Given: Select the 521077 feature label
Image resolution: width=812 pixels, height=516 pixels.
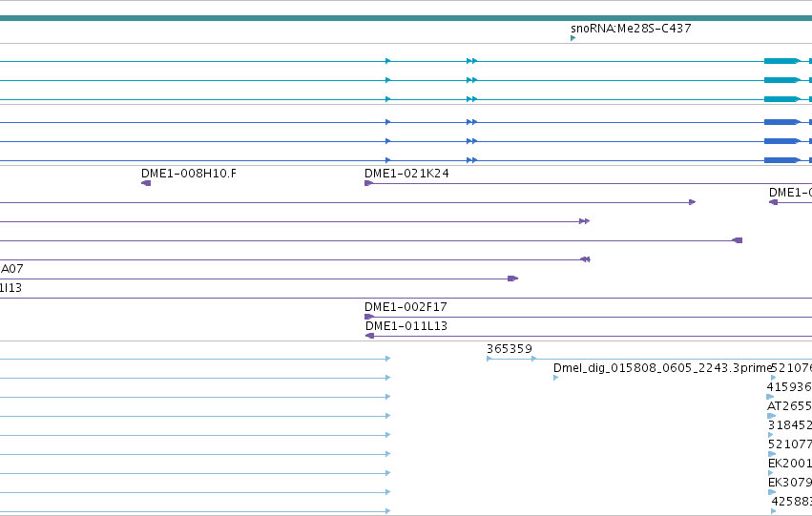Looking at the screenshot, I should pyautogui.click(x=790, y=444).
